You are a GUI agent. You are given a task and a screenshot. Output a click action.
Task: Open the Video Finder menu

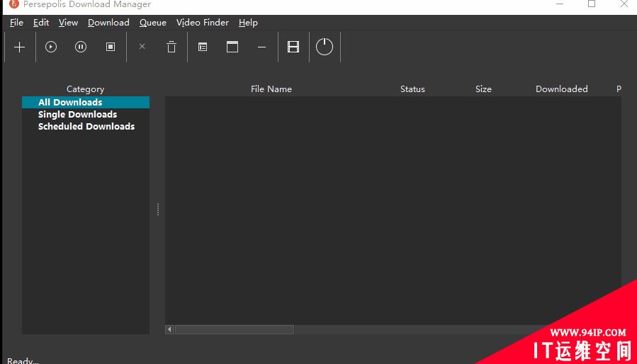click(x=203, y=23)
